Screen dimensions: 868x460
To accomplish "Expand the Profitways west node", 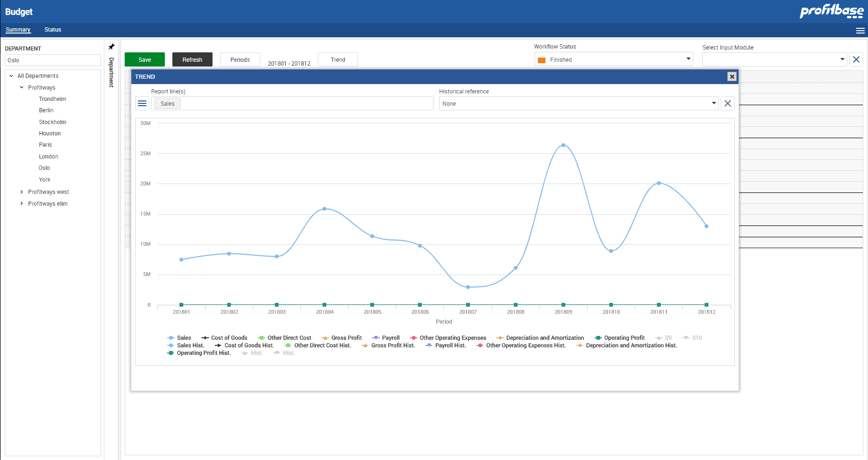I will click(x=21, y=192).
